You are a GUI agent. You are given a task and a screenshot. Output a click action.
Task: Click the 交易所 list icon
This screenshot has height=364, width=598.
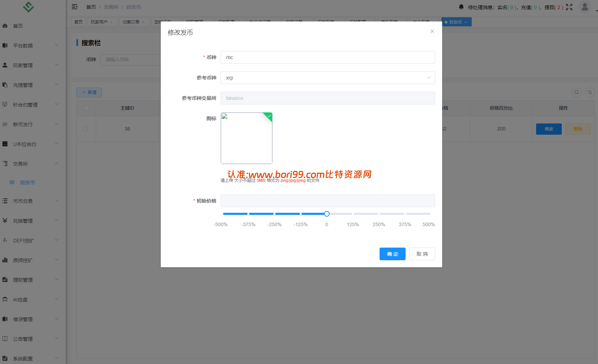[x=5, y=164]
